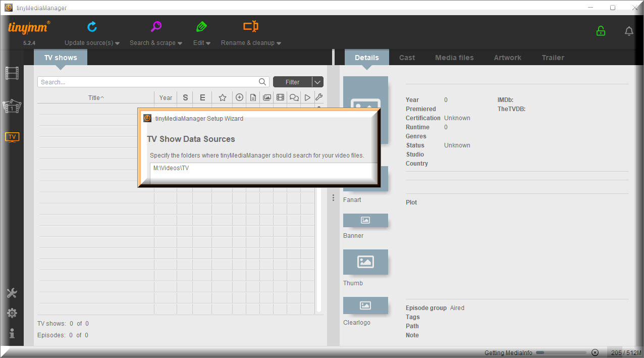Click the Episode group Aired value
The width and height of the screenshot is (644, 358).
(457, 308)
